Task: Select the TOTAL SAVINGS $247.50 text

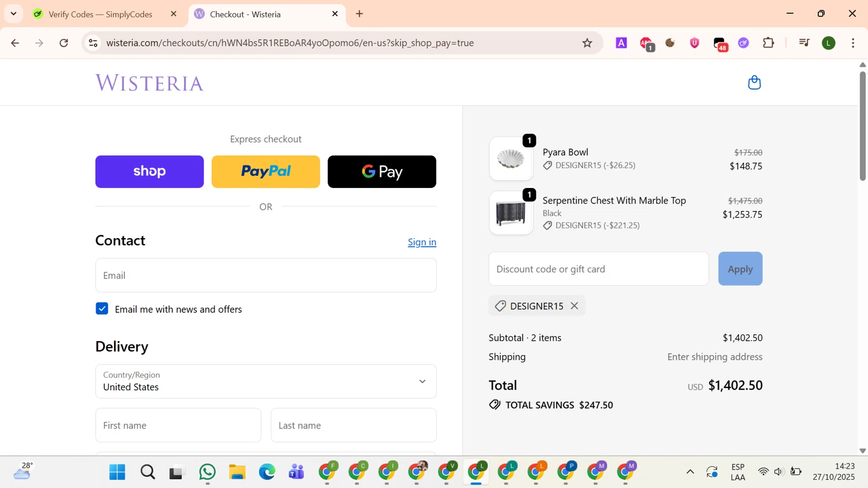Action: [559, 405]
